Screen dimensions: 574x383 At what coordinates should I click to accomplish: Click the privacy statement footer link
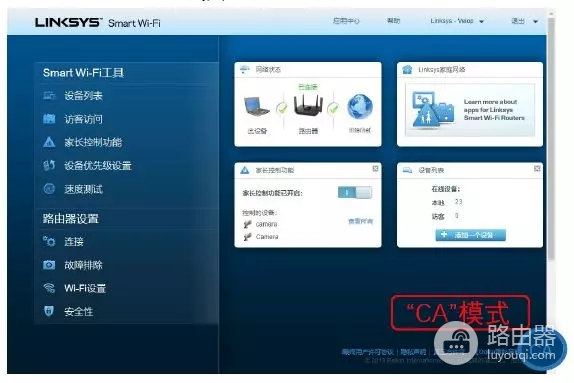[x=413, y=352]
